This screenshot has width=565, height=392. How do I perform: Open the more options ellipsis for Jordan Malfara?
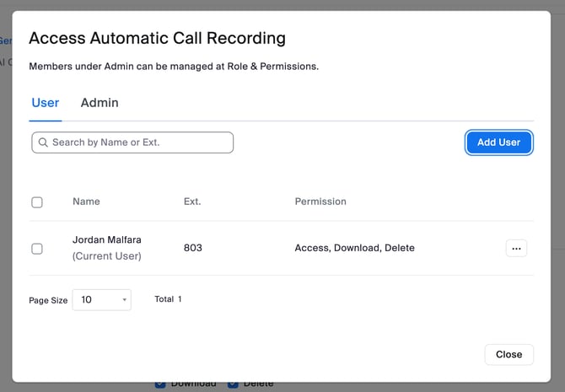click(x=516, y=248)
